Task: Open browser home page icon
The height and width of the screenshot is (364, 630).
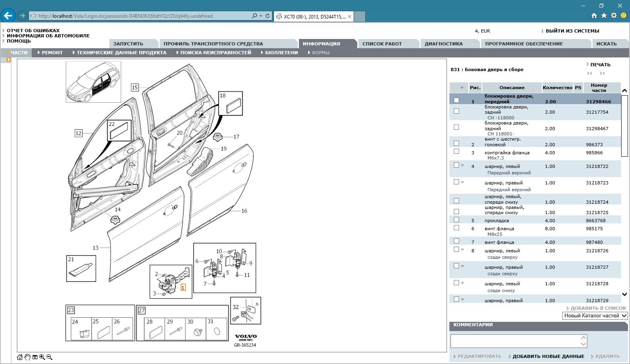Action: pos(594,16)
